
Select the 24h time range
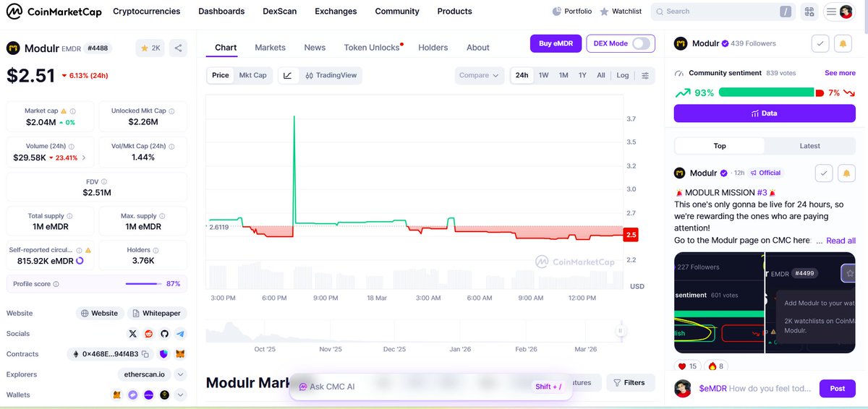[x=522, y=75]
